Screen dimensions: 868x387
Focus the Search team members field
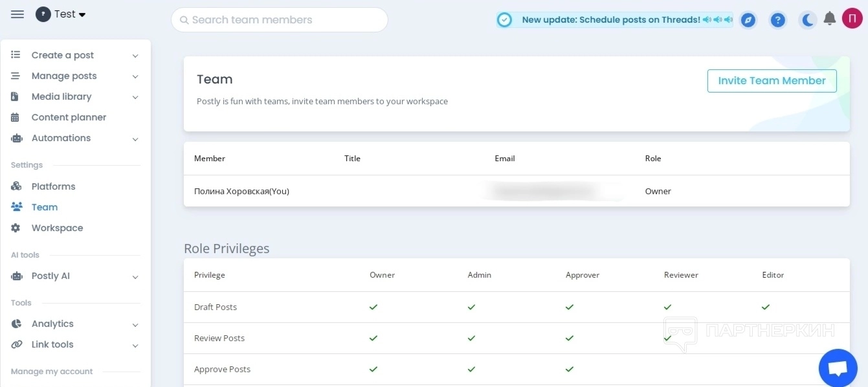click(280, 20)
